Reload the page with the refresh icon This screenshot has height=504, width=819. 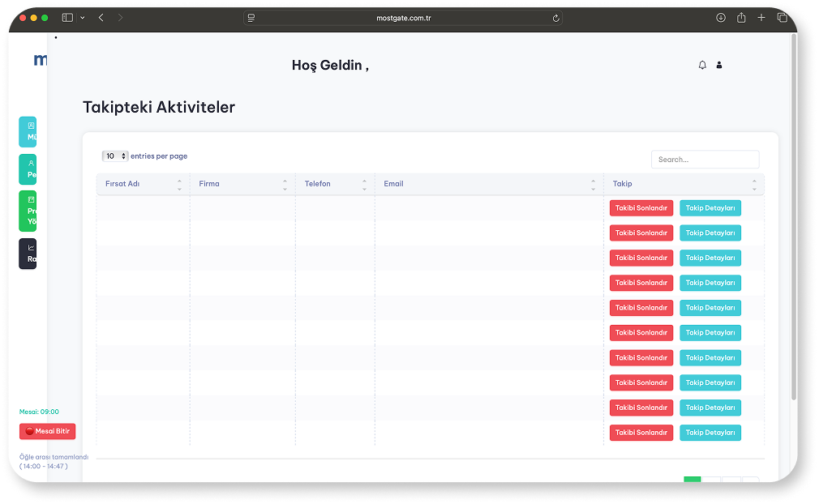[555, 18]
